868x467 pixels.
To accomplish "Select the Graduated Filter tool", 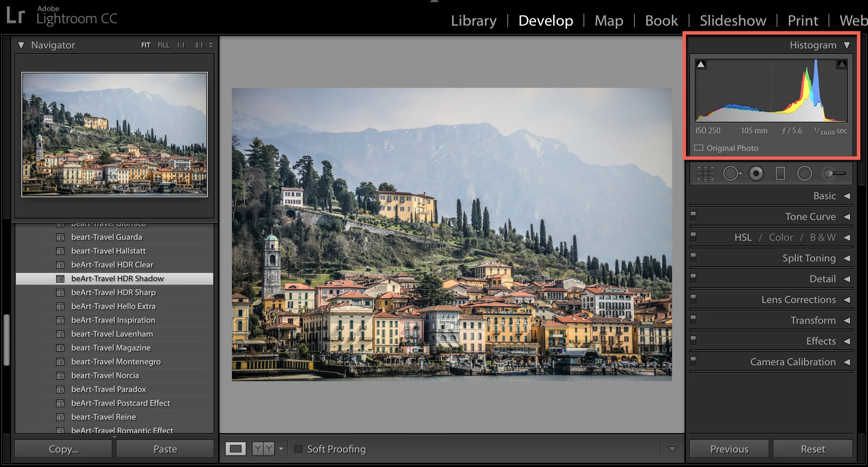I will point(780,173).
